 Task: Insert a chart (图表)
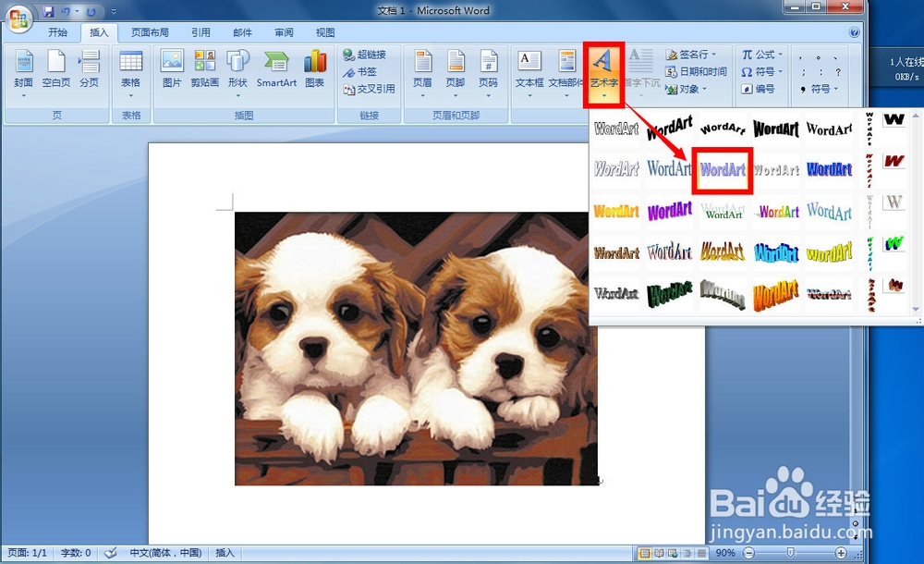pos(315,68)
